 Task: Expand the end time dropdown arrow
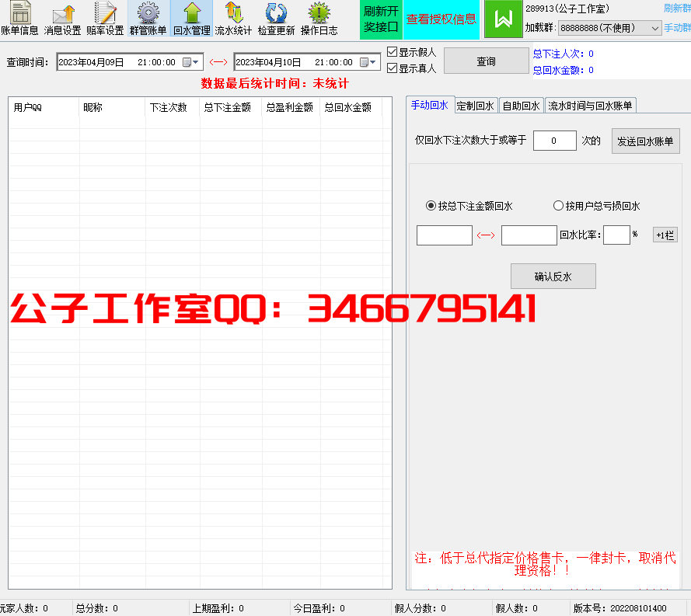pos(373,62)
